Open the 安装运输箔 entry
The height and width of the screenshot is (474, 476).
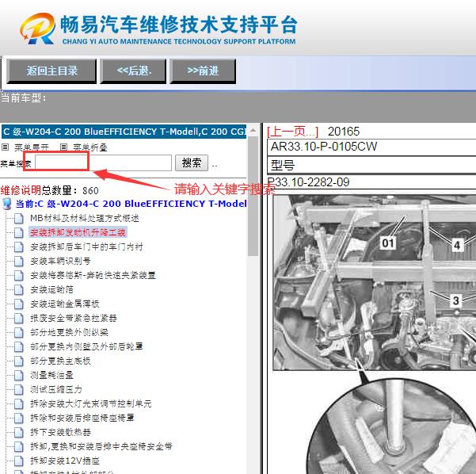[x=51, y=289]
